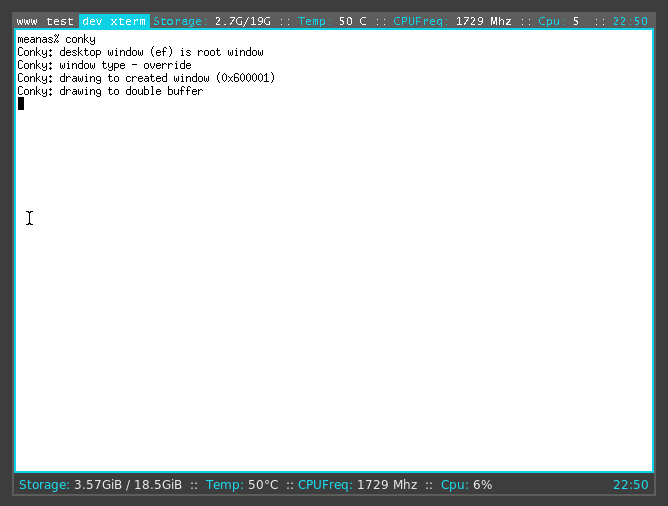
Task: Click the 'drawing to double buffer' line
Action: (110, 91)
